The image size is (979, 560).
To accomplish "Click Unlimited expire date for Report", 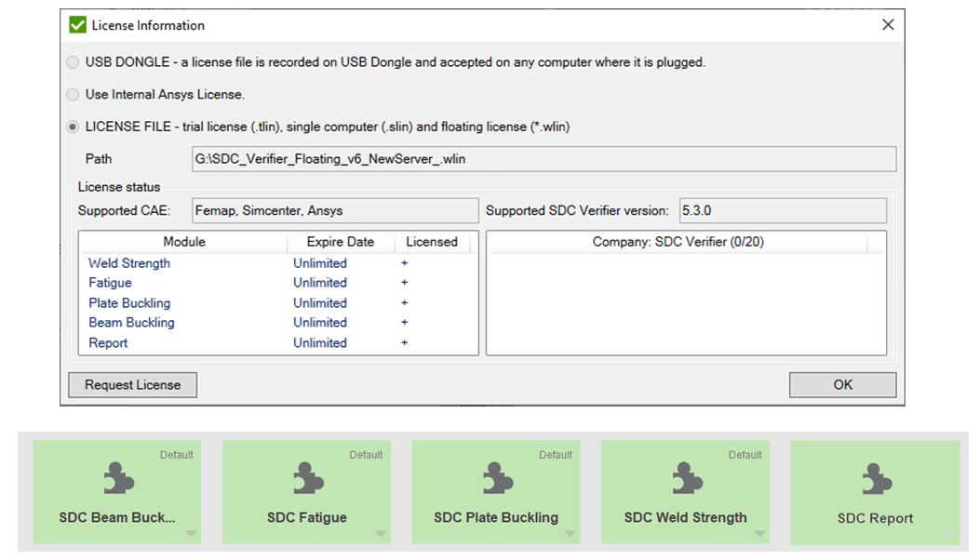I will point(320,342).
